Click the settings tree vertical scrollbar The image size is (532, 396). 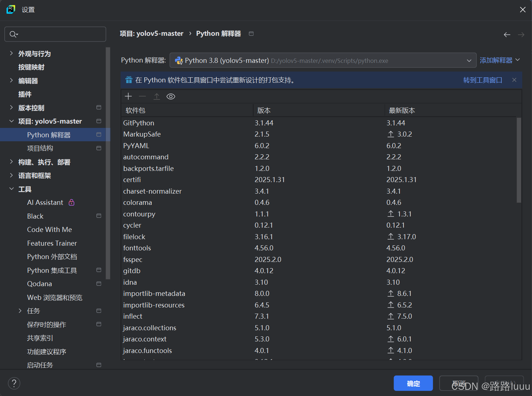coord(108,163)
